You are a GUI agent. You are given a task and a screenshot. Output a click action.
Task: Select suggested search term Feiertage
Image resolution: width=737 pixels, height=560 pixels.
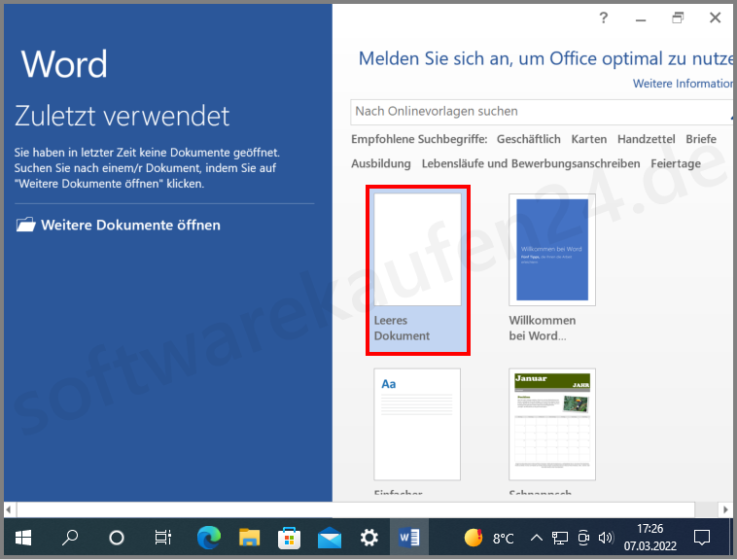tap(676, 163)
